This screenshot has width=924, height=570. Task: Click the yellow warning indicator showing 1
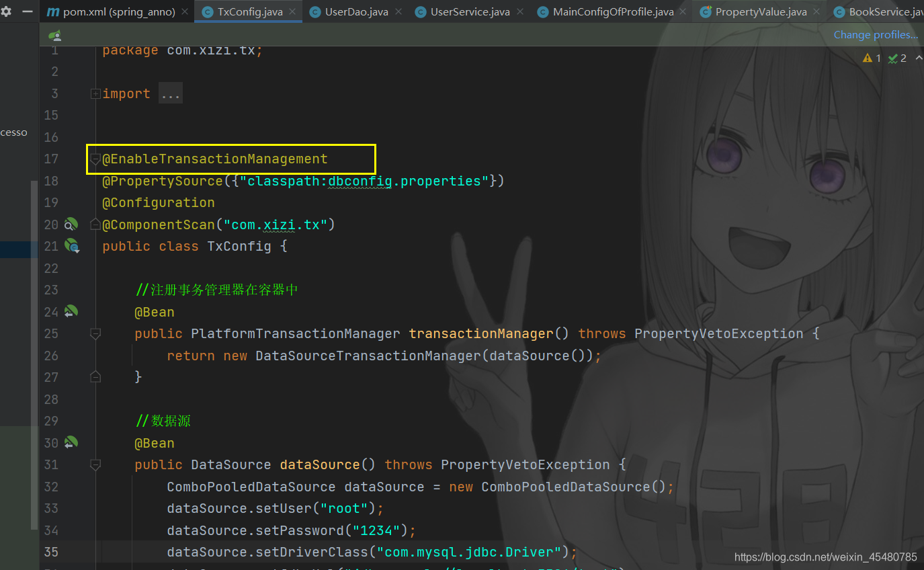point(872,58)
